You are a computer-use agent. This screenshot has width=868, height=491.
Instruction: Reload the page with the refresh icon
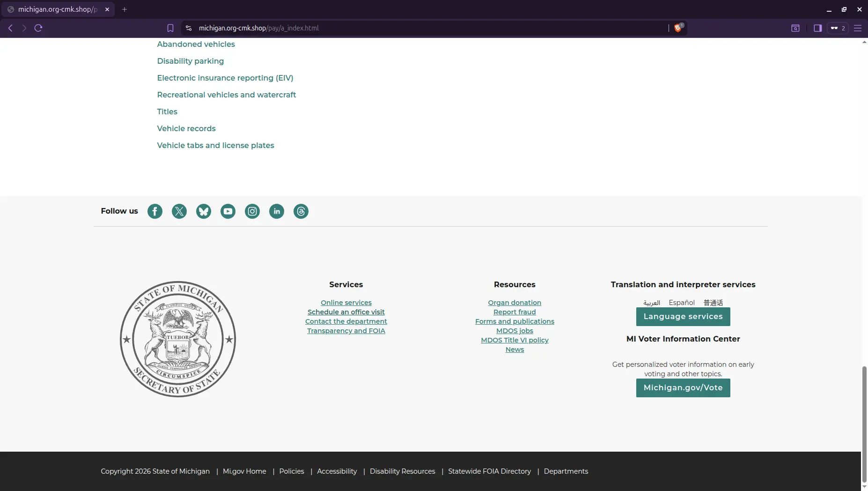[38, 28]
